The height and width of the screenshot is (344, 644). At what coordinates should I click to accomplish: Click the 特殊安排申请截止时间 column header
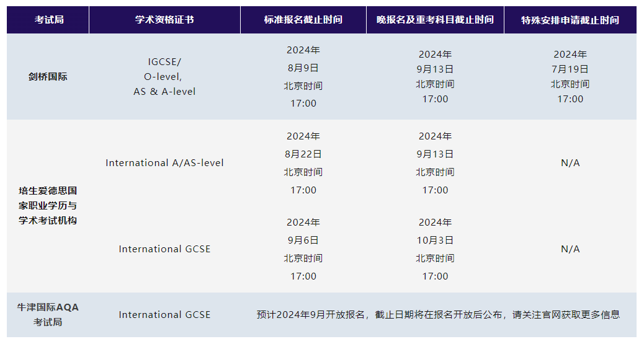pyautogui.click(x=570, y=20)
